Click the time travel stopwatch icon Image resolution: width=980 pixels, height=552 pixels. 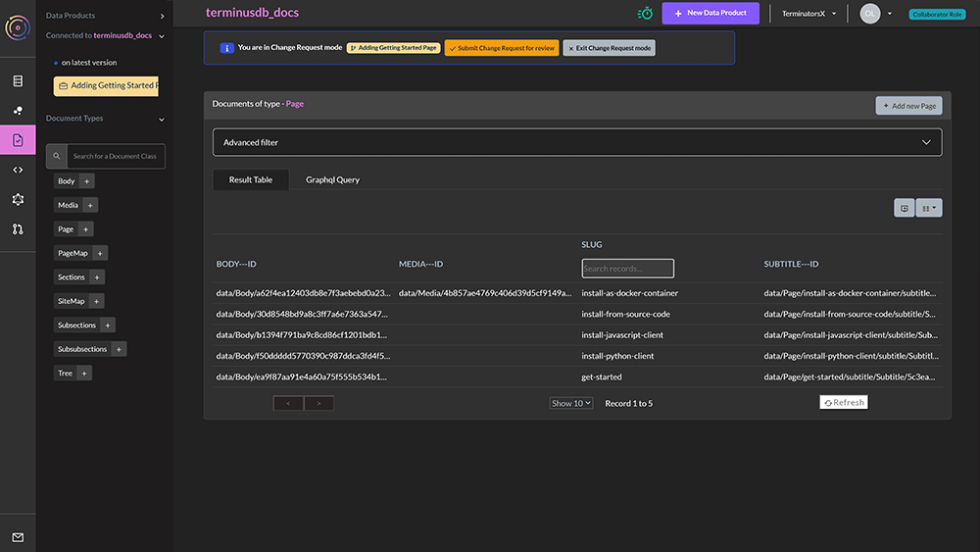click(645, 13)
